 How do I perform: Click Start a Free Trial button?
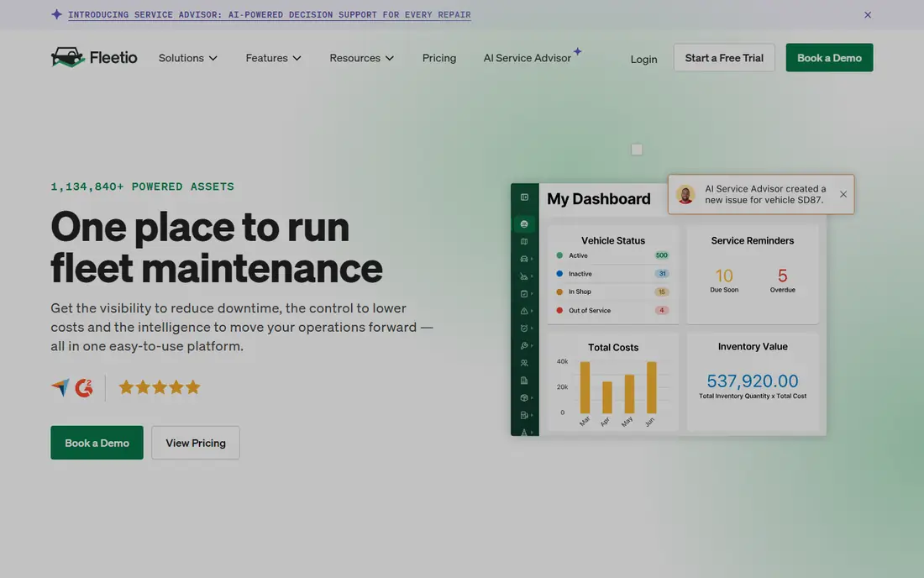(723, 58)
